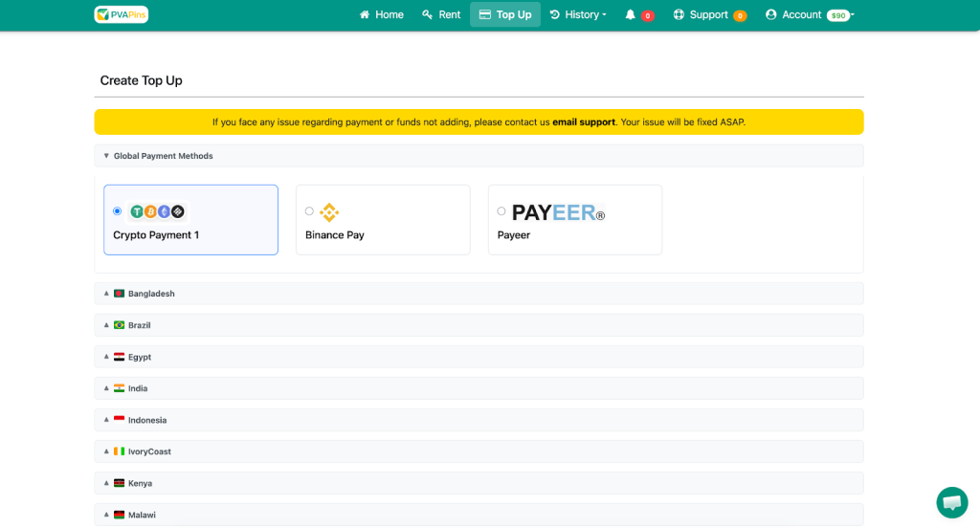Click the Bangladesh flag icon

[x=120, y=294]
